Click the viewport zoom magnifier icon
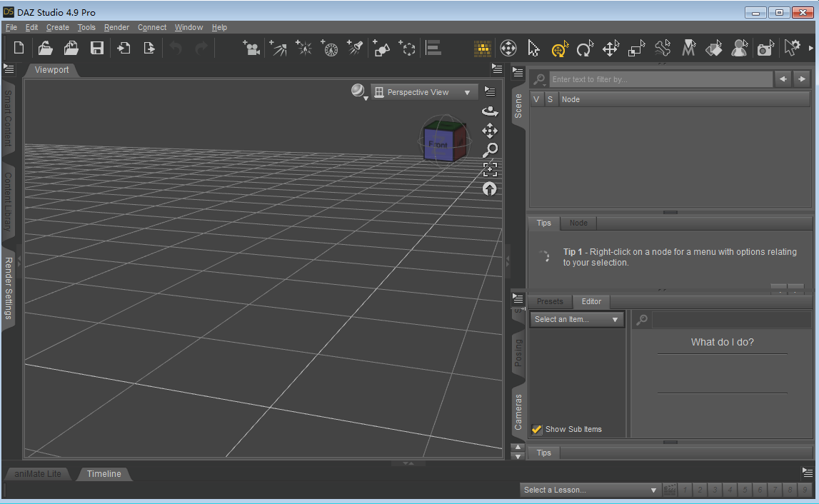Screen dimensions: 819x504 [x=489, y=150]
